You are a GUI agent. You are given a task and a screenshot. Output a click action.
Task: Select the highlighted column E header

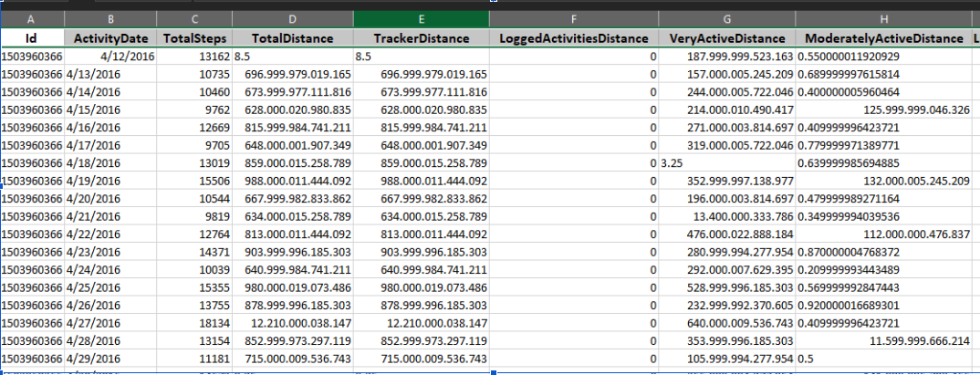point(422,19)
